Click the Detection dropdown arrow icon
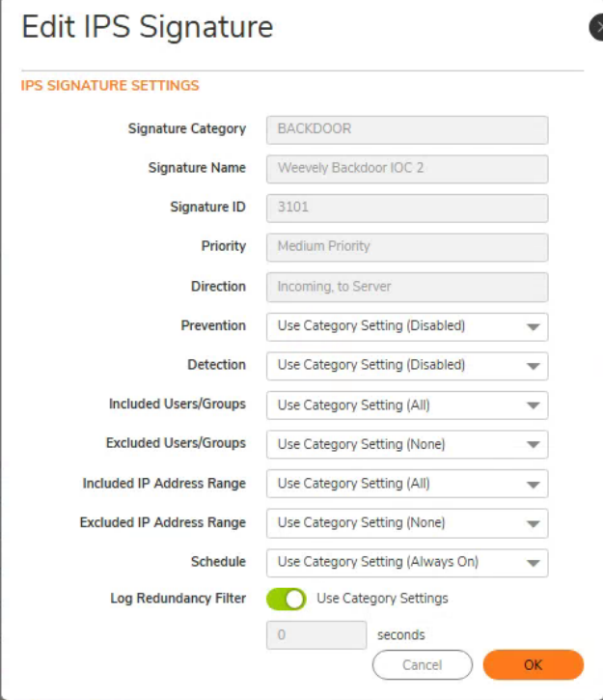Image resolution: width=603 pixels, height=700 pixels. 533,367
